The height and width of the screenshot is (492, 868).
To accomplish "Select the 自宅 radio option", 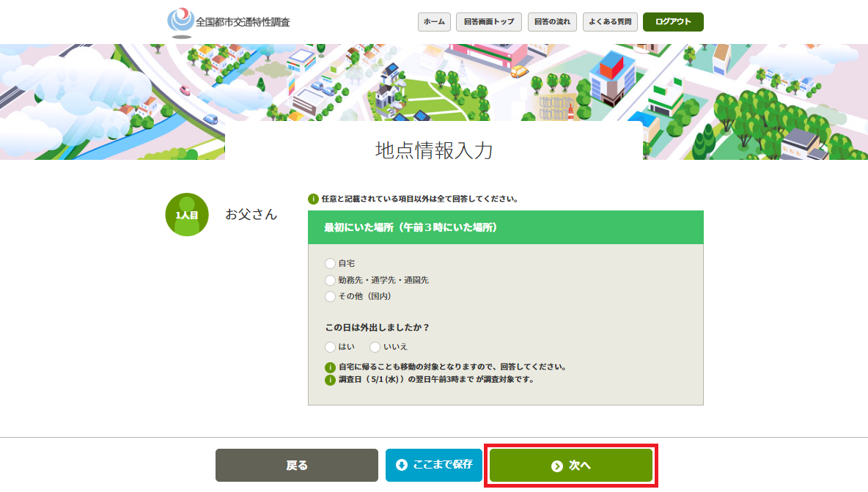I will click(x=330, y=263).
